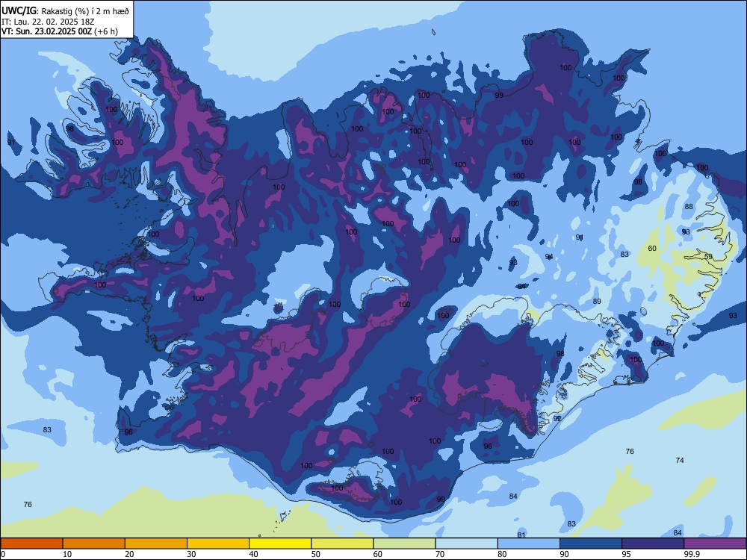The width and height of the screenshot is (747, 560).
Task: Click the '70' tick label on the legend
Action: pos(440,554)
